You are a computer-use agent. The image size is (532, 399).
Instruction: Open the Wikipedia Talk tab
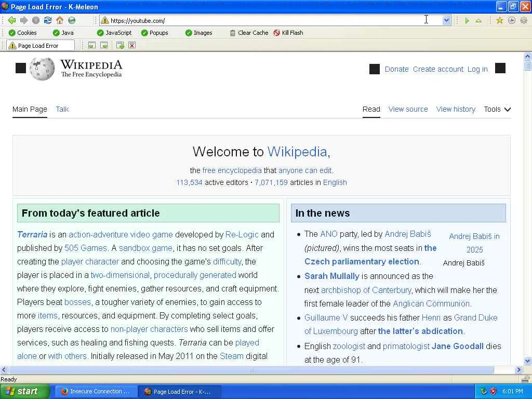point(62,109)
